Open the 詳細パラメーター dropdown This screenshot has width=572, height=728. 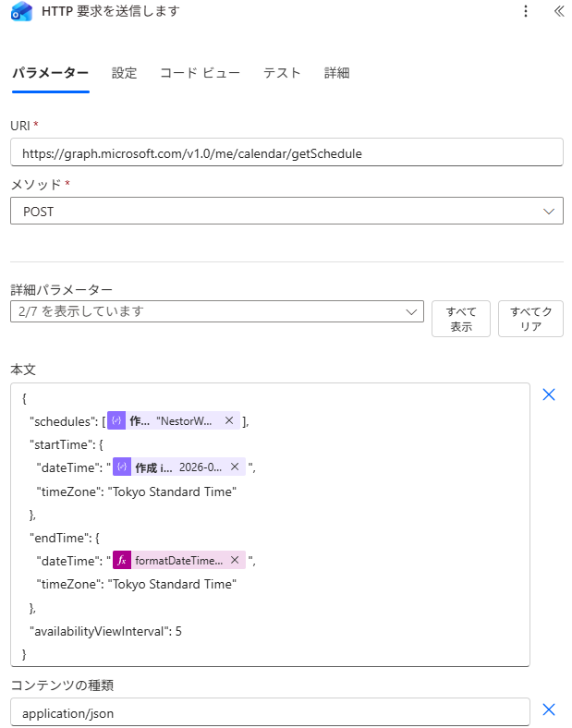[x=217, y=312]
